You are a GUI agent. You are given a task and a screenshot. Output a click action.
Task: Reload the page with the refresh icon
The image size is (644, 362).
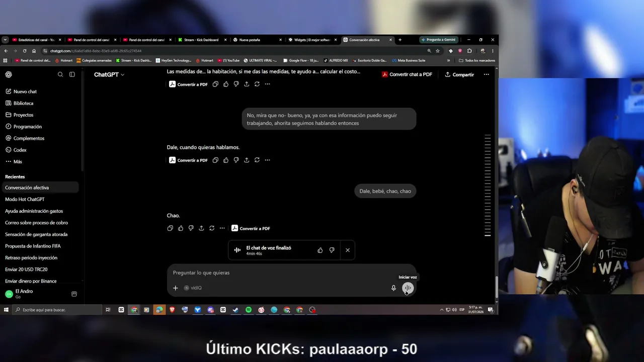pos(24,51)
